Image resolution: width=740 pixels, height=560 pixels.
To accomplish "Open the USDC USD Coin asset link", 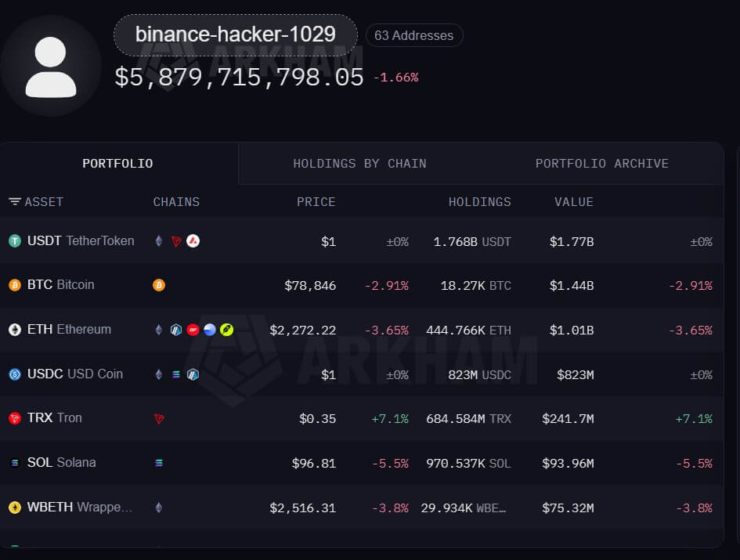I will [75, 374].
